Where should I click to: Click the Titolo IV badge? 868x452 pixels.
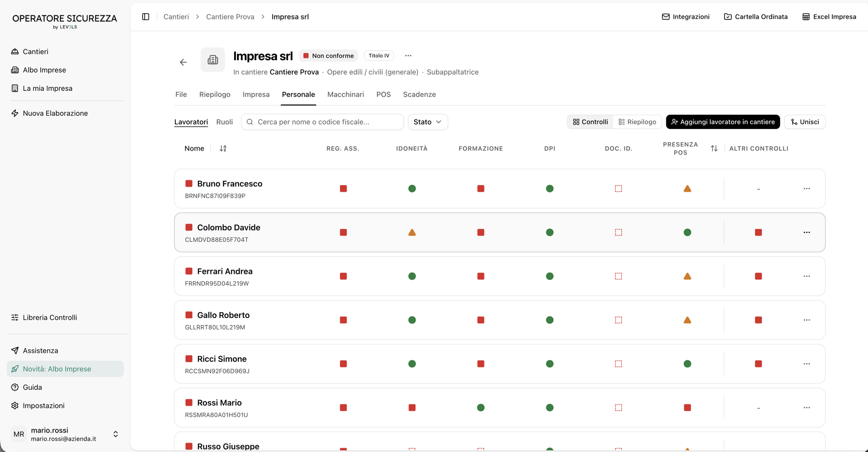[x=379, y=56]
